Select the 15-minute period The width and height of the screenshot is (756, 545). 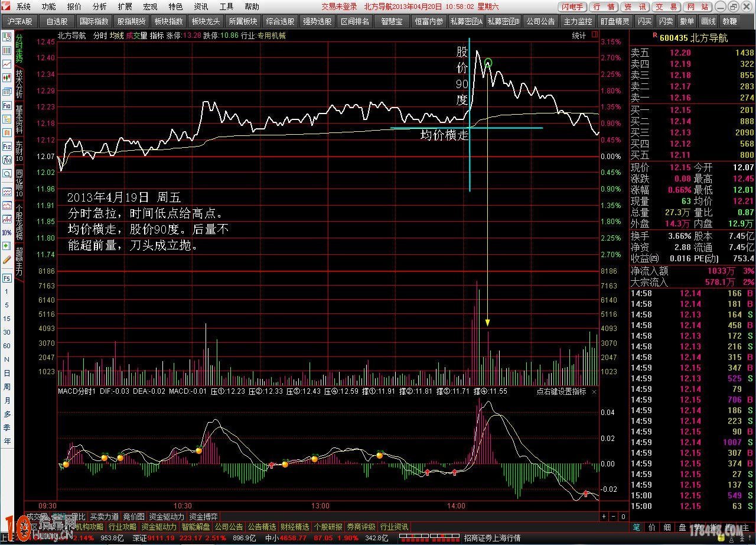7,319
